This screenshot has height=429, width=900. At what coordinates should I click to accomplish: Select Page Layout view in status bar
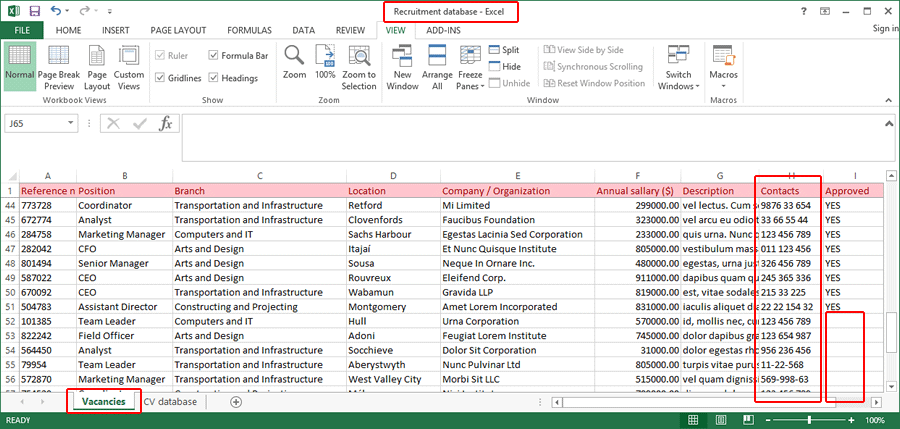click(721, 420)
